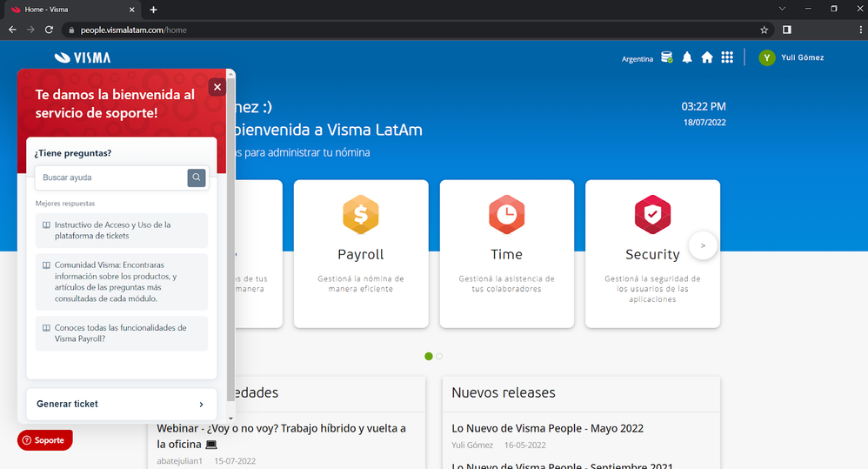Reload the page in the browser
Screen dimensions: 868x469
(x=49, y=30)
